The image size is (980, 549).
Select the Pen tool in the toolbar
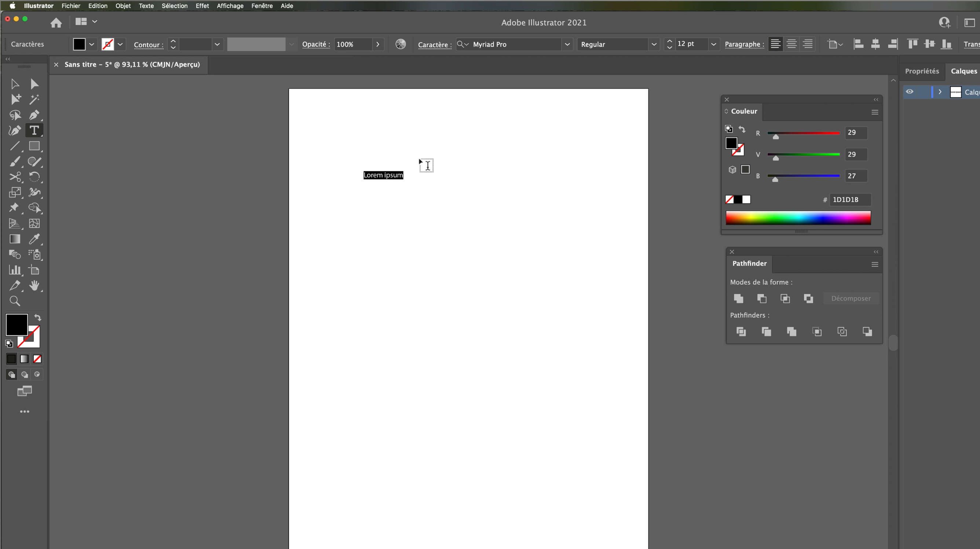(x=34, y=115)
